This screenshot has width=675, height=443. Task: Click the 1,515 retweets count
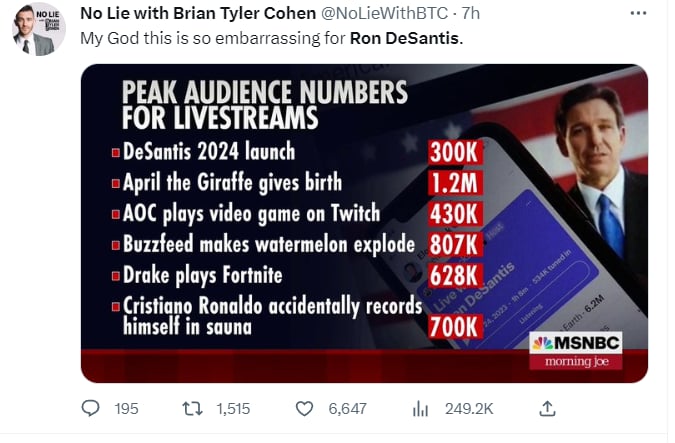pos(233,409)
